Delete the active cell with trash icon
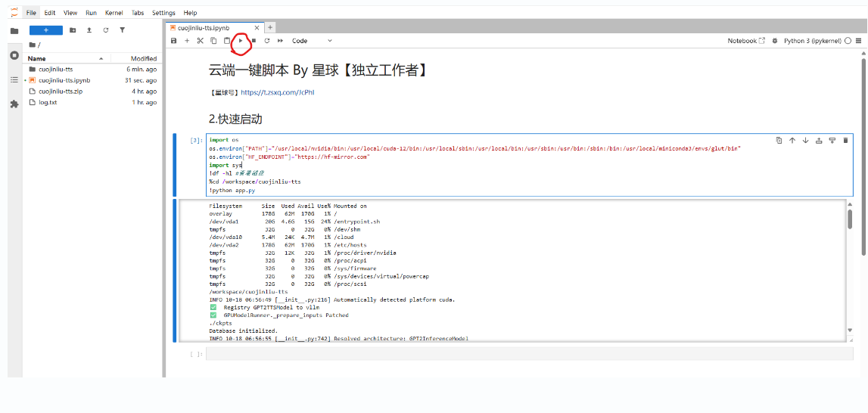Screen dimensions: 868x413 click(845, 140)
